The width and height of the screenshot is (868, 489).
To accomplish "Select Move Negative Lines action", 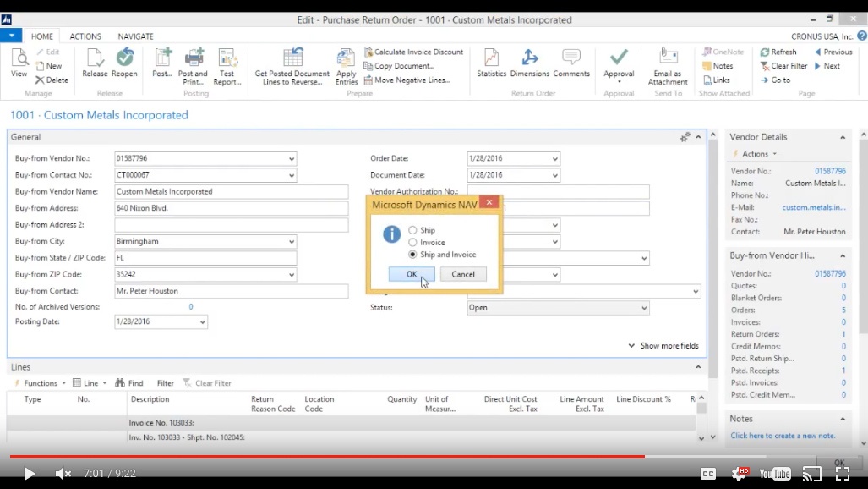I will click(x=407, y=80).
